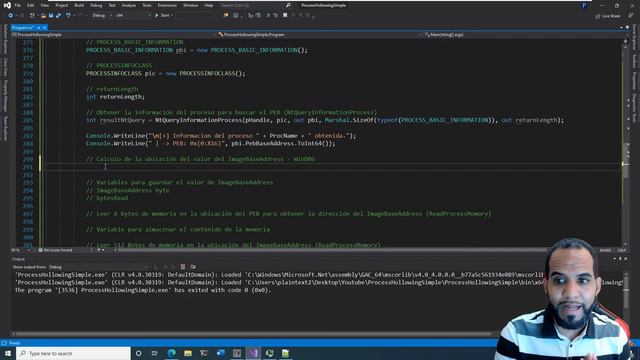Click the Ready status bar text
Image resolution: width=640 pixels, height=360 pixels.
(14, 343)
